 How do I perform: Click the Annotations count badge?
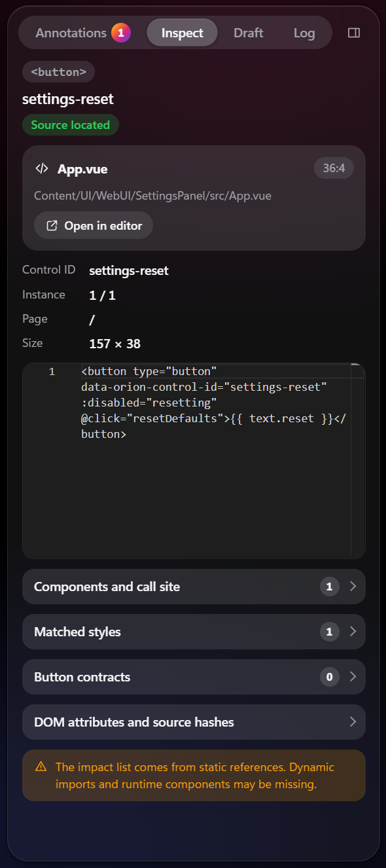click(121, 33)
